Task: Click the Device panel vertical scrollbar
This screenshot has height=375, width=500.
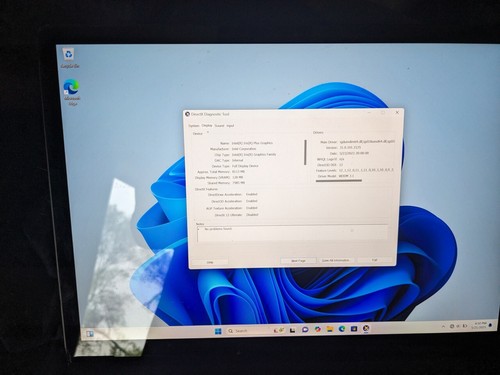Action: 305,152
